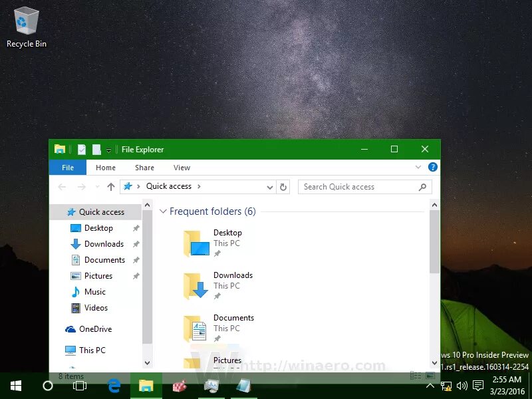Click the pin icon next to Desktop in sidebar
This screenshot has height=399, width=532.
[136, 228]
